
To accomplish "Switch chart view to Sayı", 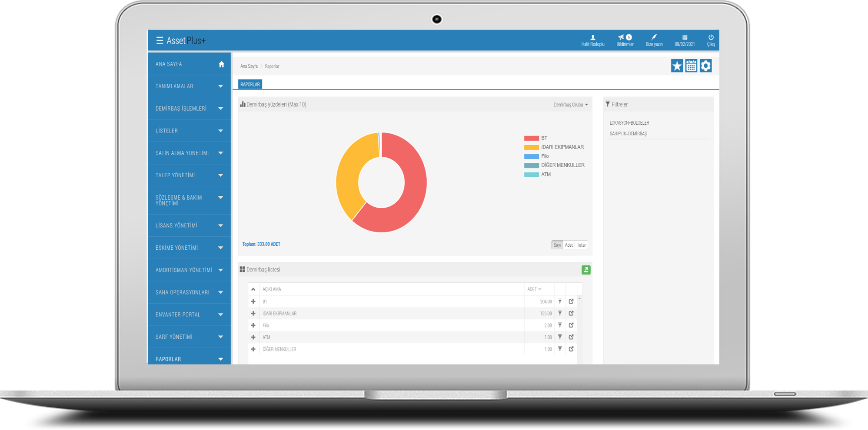I will click(x=557, y=245).
